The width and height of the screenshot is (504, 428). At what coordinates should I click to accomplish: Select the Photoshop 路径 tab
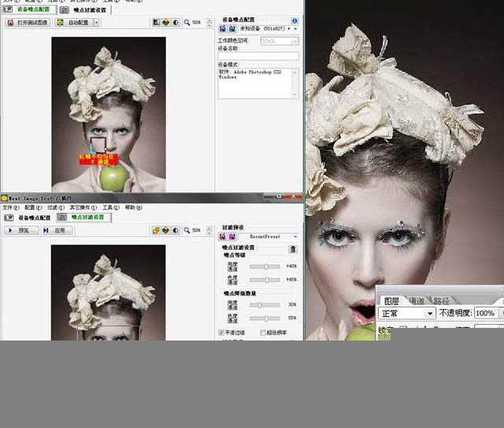441,301
